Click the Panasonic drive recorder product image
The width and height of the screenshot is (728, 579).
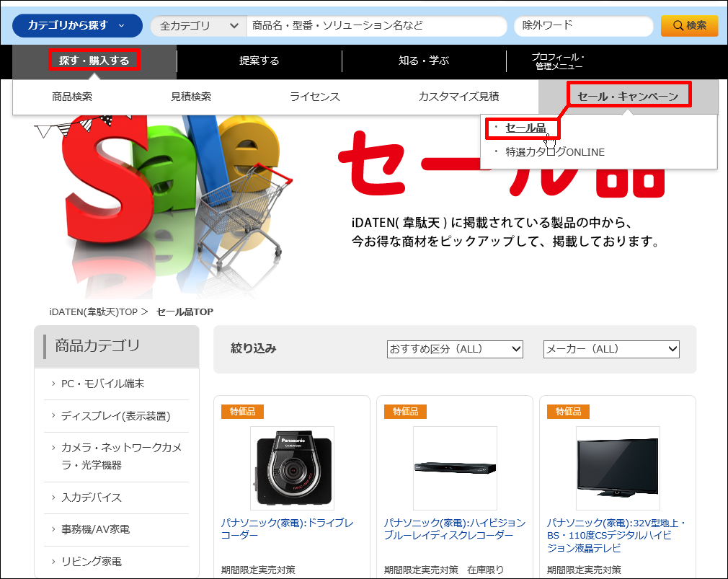tap(292, 468)
